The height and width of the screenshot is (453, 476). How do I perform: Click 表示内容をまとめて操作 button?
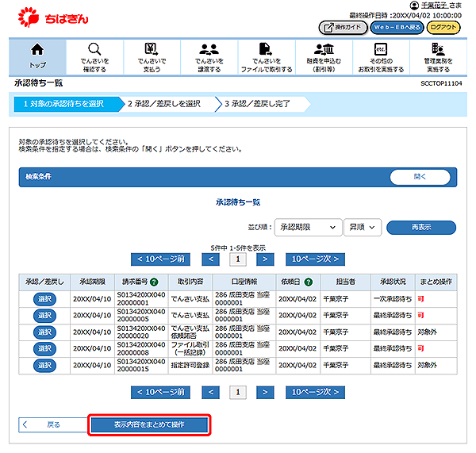click(x=149, y=424)
